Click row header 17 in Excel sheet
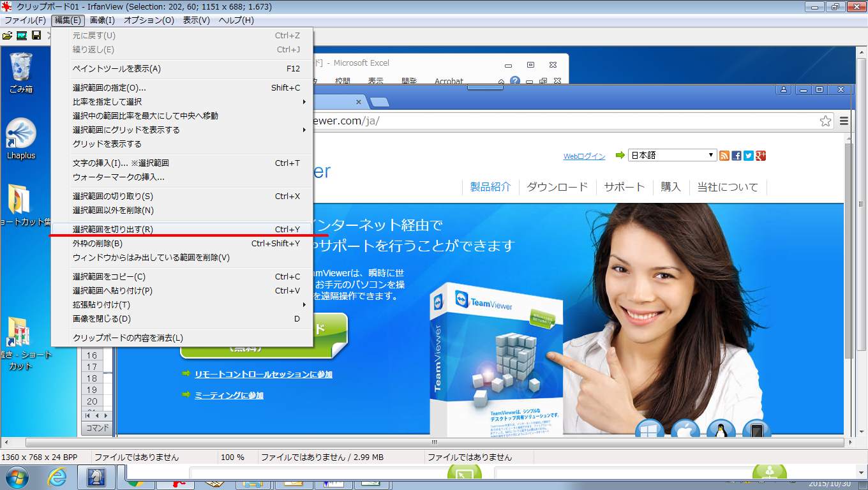The image size is (868, 490). (92, 367)
